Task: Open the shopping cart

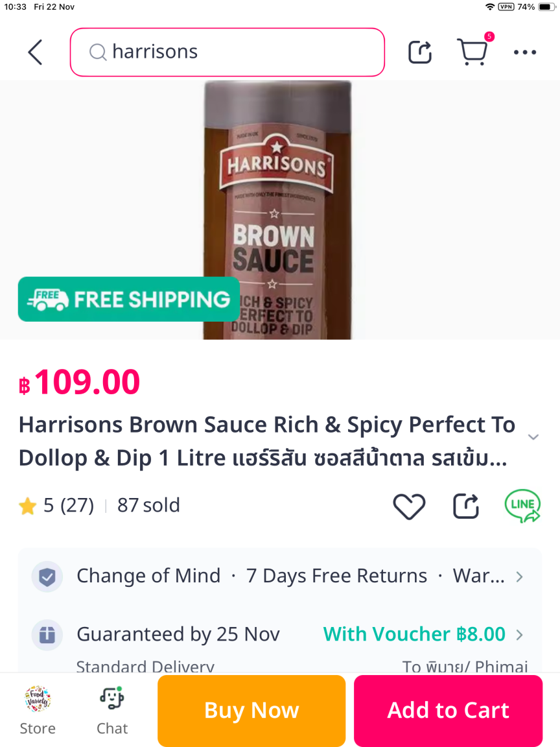Action: tap(472, 52)
